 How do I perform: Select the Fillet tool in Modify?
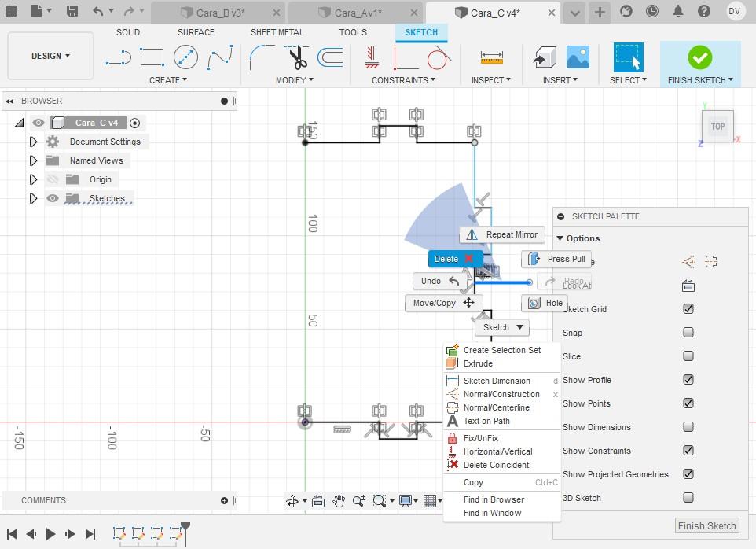[x=262, y=57]
